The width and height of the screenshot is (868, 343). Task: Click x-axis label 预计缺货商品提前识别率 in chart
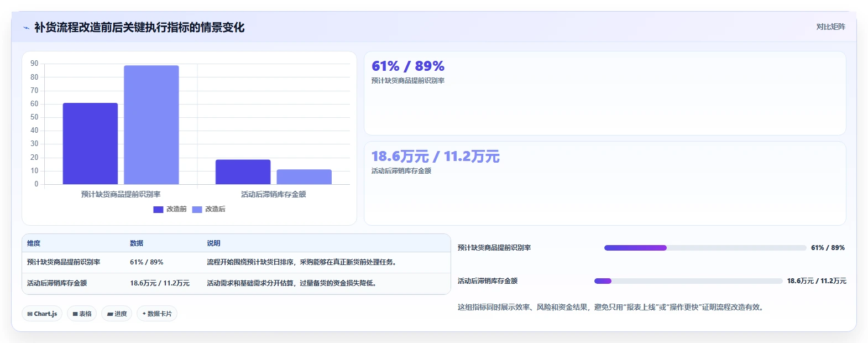[121, 194]
